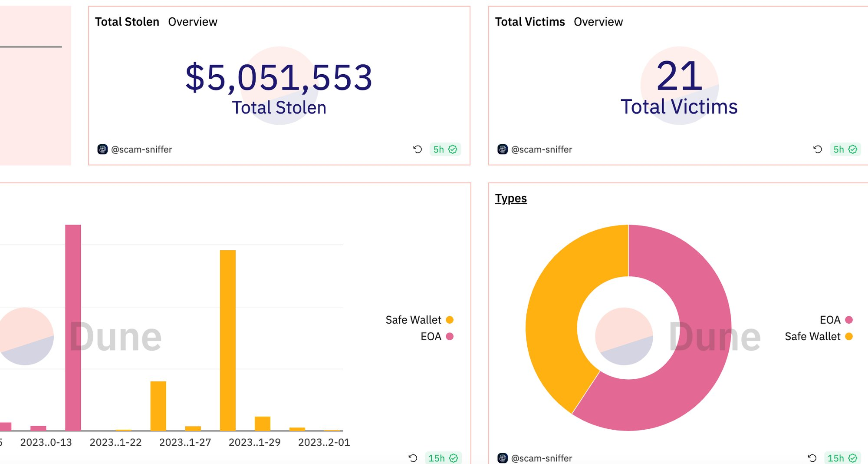Open the Types chart title link

(x=511, y=199)
